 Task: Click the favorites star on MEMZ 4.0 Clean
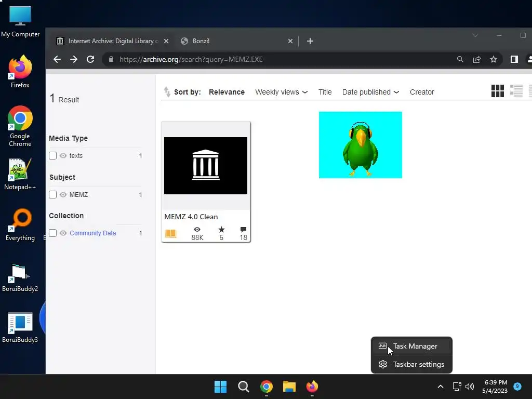point(221,230)
